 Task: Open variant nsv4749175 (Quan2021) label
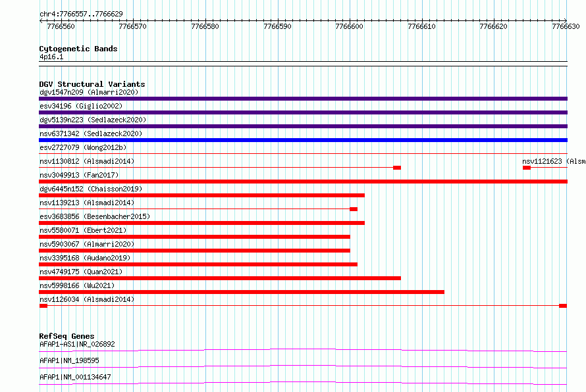(81, 272)
